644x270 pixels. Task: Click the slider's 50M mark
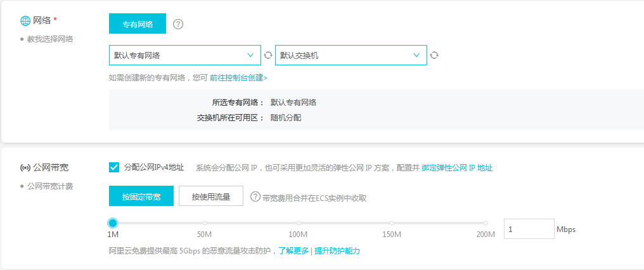coord(205,223)
